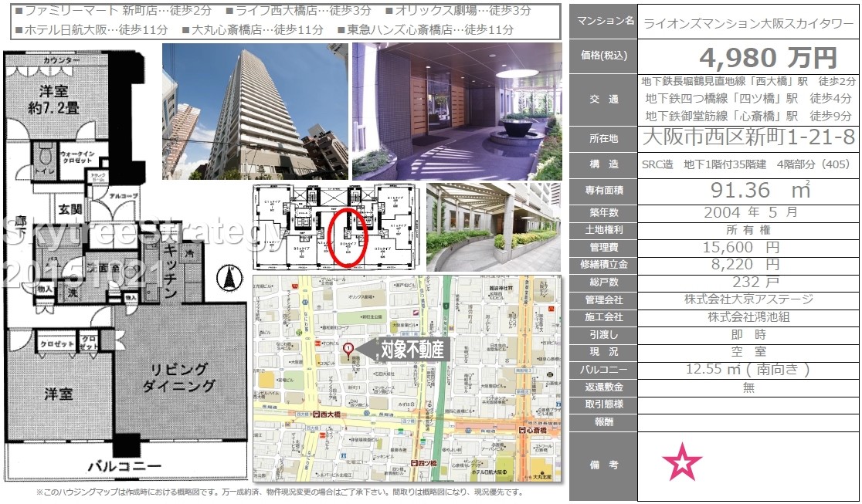Click the 専有面積 header cell
Image resolution: width=862 pixels, height=504 pixels.
tap(603, 191)
